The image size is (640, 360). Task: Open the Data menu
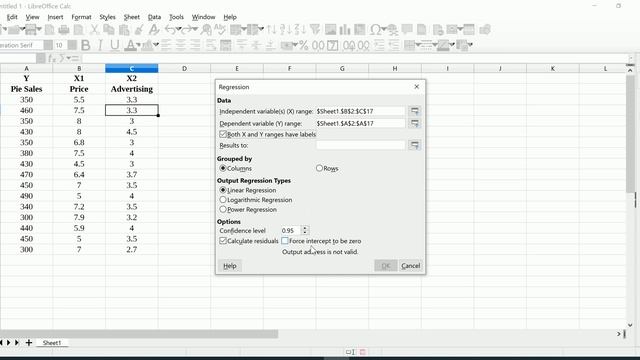154,17
